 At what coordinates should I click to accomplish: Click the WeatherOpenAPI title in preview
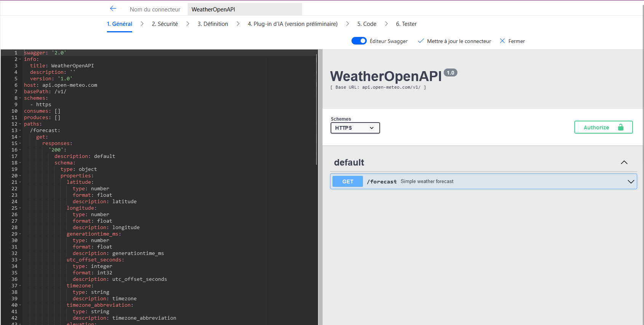[x=386, y=76]
